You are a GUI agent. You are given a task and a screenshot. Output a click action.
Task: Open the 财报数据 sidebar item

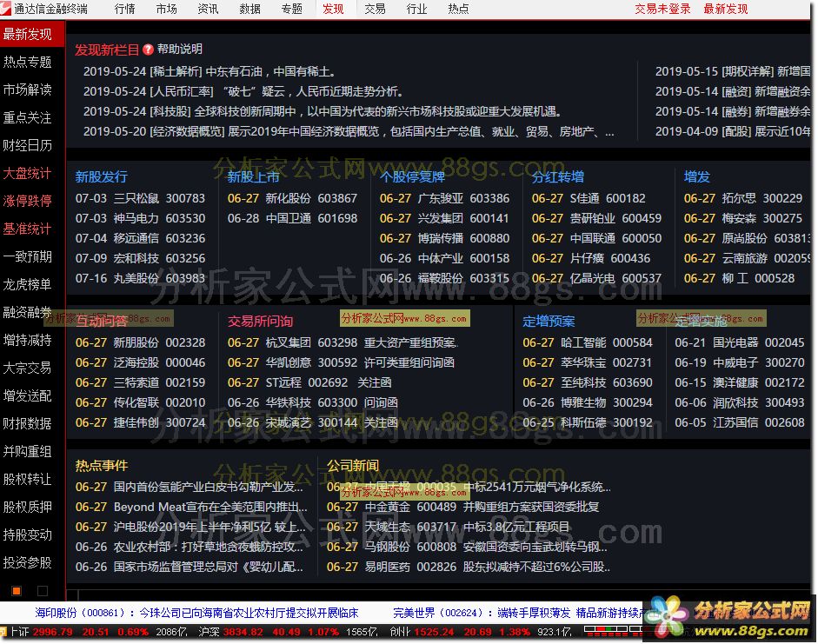point(28,423)
